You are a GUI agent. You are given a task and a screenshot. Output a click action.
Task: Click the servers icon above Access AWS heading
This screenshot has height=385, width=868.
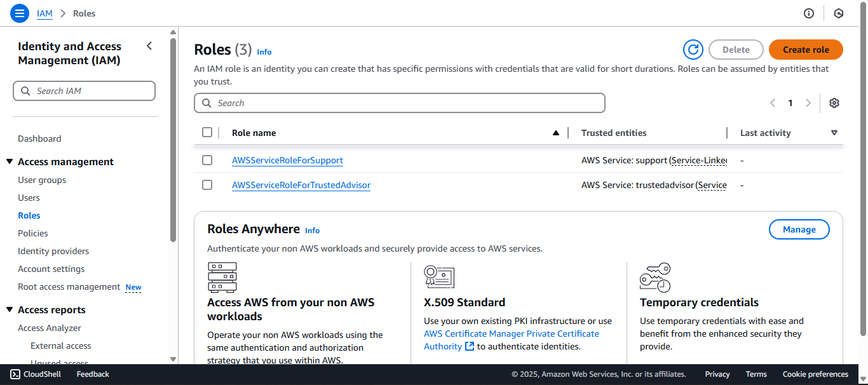[x=222, y=277]
